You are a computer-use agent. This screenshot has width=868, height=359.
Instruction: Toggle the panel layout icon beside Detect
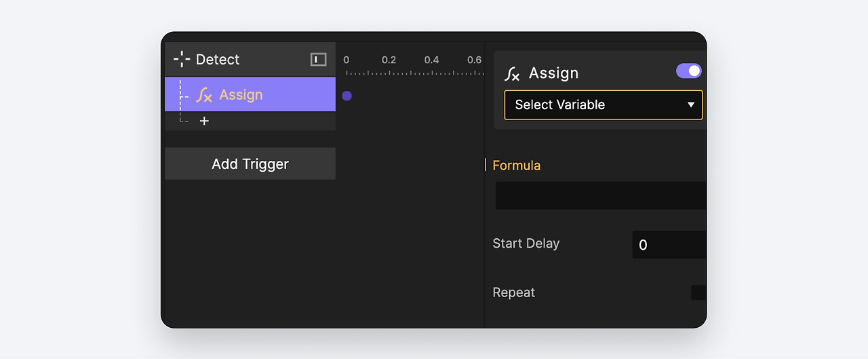[x=319, y=60]
